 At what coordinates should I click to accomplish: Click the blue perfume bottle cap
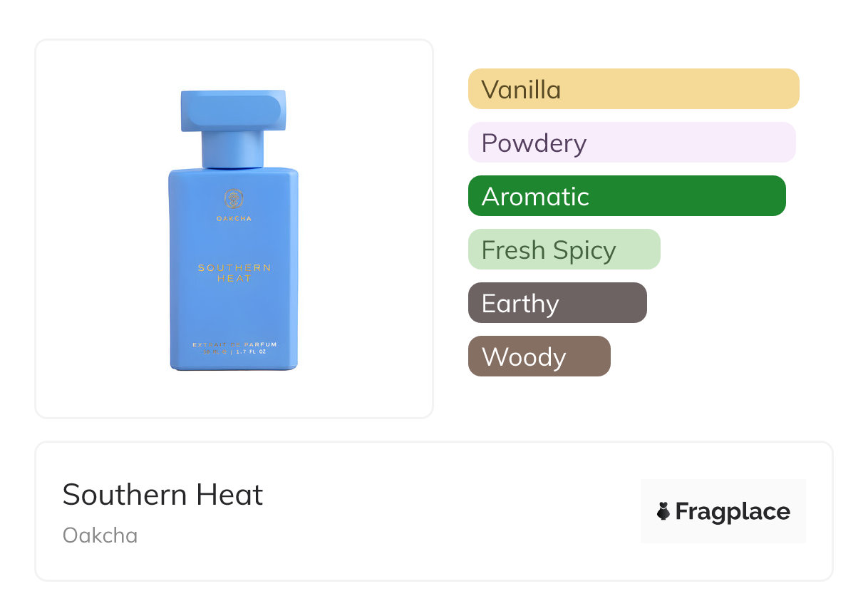pyautogui.click(x=233, y=111)
